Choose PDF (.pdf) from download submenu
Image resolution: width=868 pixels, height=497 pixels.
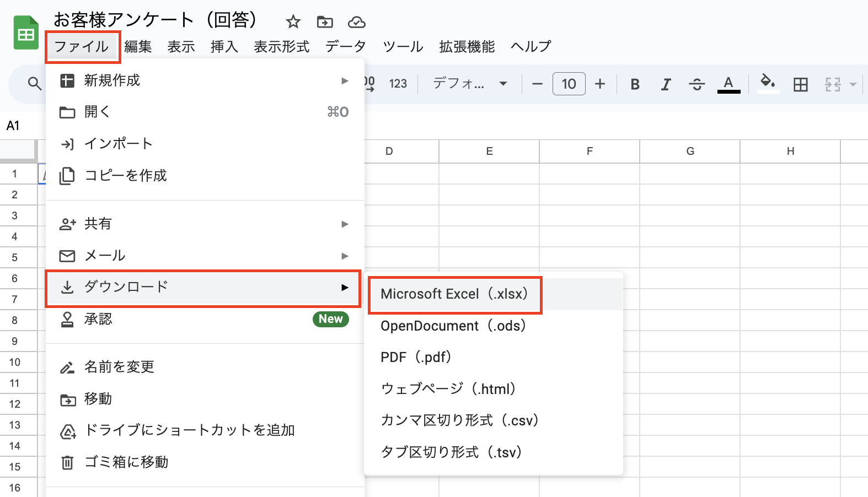(416, 358)
